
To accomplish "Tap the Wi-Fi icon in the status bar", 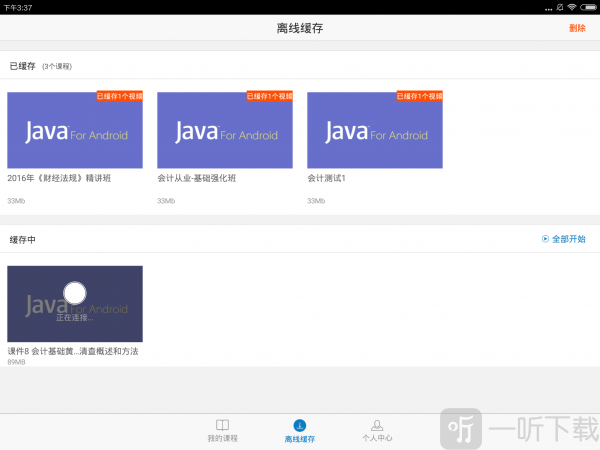I will click(x=571, y=7).
